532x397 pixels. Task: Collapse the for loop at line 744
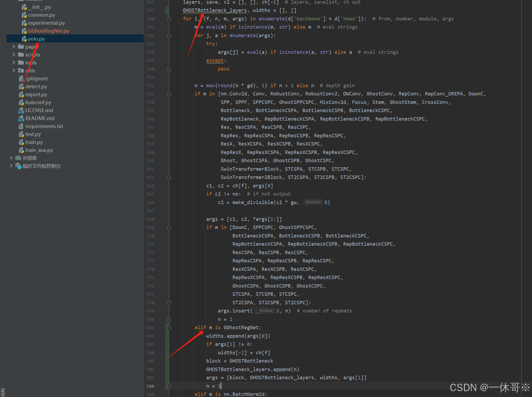169,19
